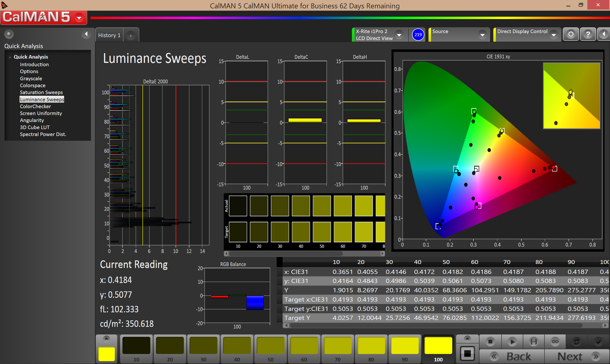Open the help question mark icon
This screenshot has height=364, width=610.
click(588, 34)
